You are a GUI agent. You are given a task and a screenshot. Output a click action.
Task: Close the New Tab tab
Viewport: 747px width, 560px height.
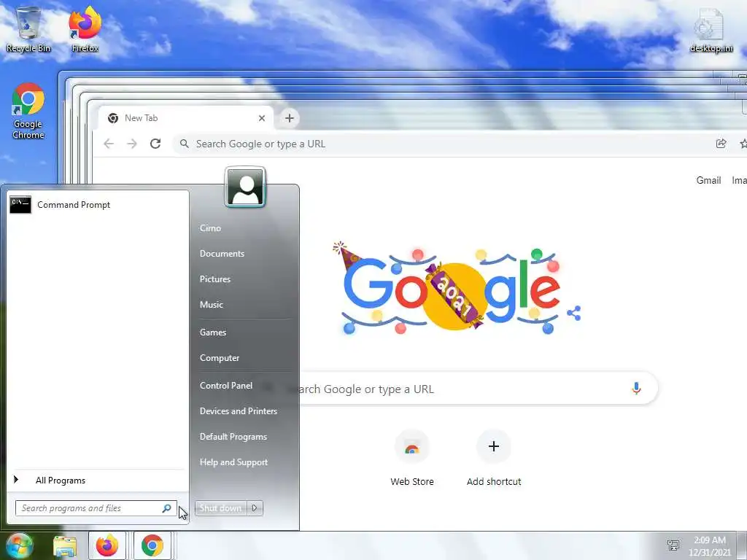point(262,118)
